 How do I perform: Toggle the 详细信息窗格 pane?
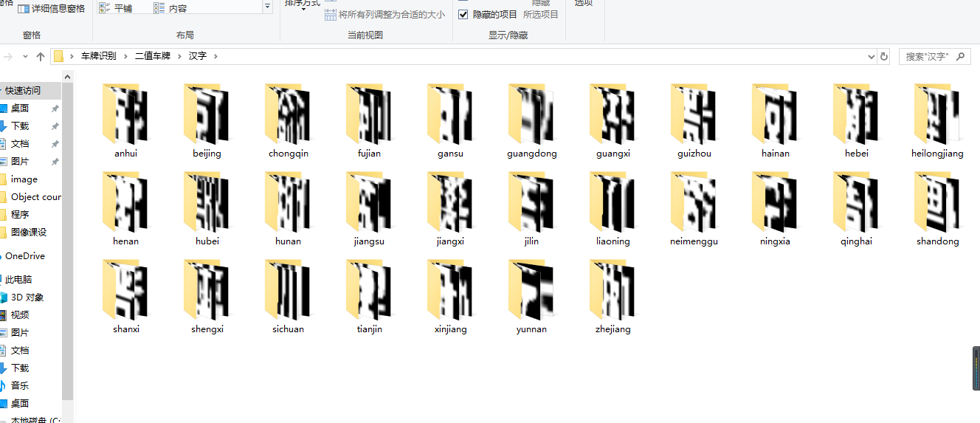tap(51, 8)
